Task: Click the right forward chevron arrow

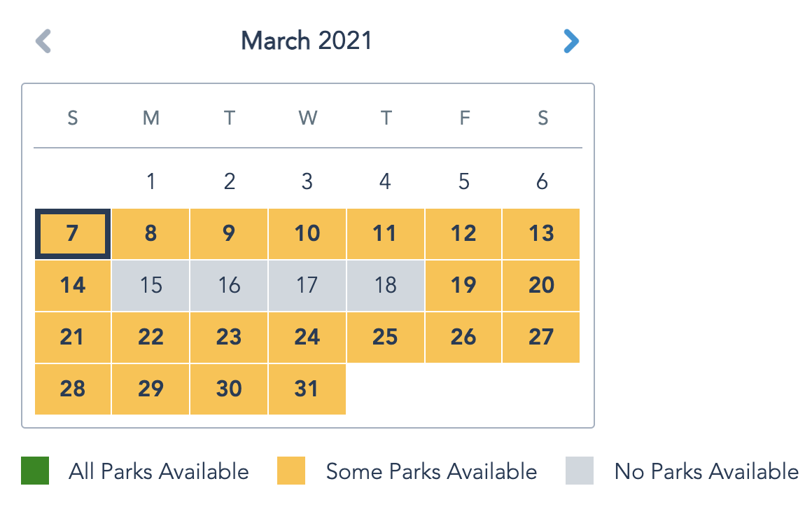Action: [571, 41]
